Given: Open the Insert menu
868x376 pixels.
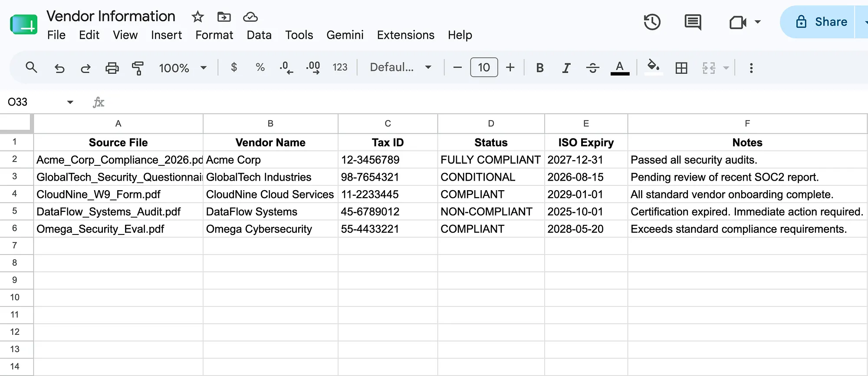Looking at the screenshot, I should pyautogui.click(x=166, y=35).
